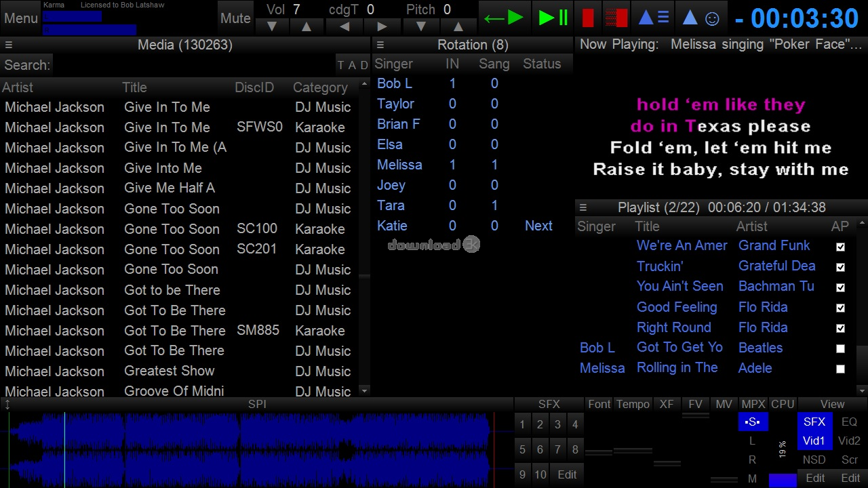Open the Rotation panel hamburger menu
868x488 pixels.
point(380,45)
